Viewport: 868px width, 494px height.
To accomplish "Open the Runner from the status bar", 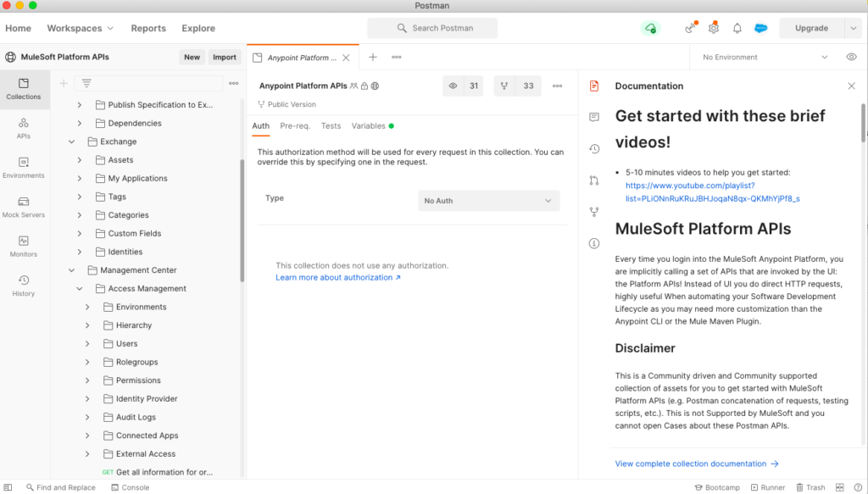I will 768,487.
